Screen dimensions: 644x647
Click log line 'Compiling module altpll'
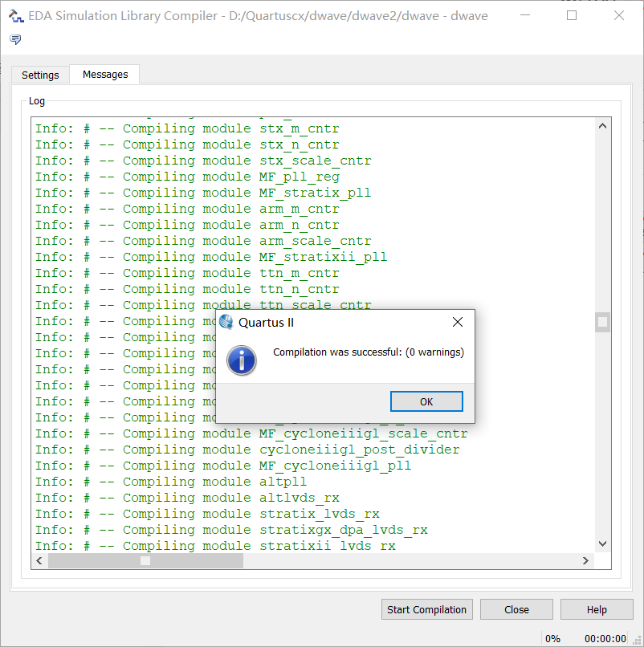(171, 482)
